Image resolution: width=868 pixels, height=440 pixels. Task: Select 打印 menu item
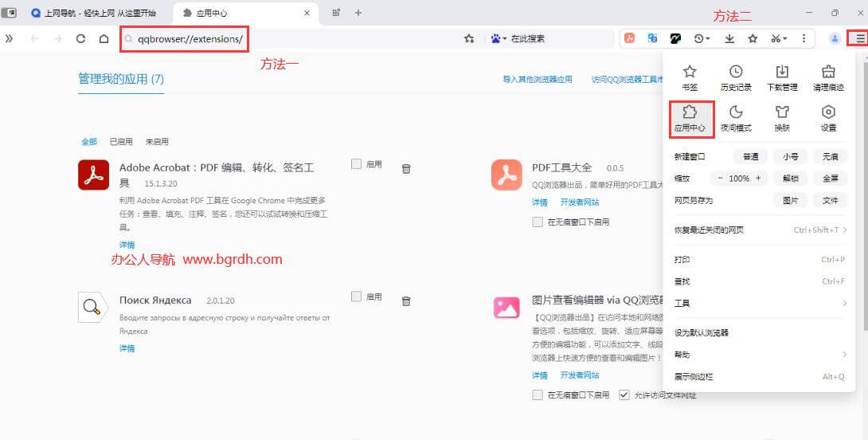pos(759,259)
